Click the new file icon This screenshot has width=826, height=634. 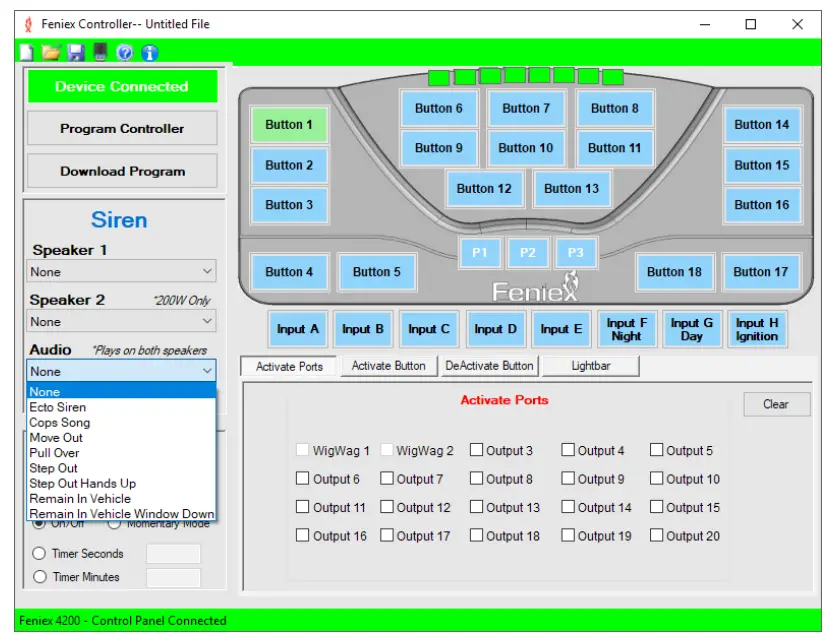[x=27, y=52]
